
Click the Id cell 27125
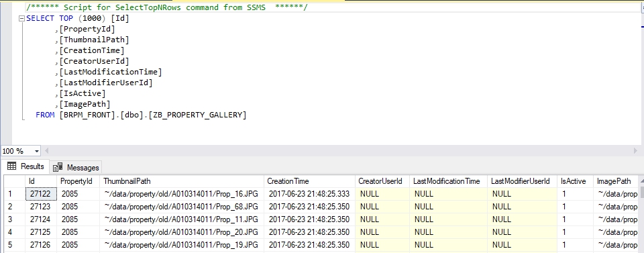click(41, 232)
